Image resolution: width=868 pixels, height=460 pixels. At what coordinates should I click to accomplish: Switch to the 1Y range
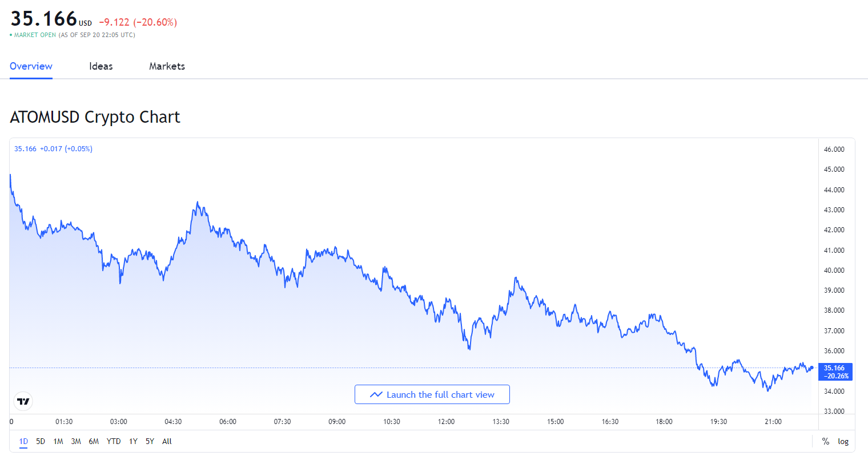point(132,441)
